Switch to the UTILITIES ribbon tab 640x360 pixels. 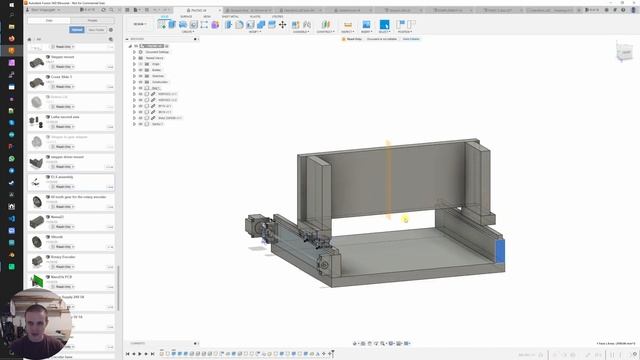tap(278, 17)
